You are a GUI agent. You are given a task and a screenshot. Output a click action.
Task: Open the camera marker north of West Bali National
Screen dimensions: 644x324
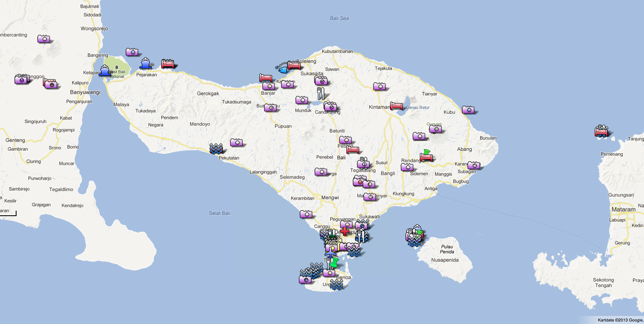[x=132, y=52]
